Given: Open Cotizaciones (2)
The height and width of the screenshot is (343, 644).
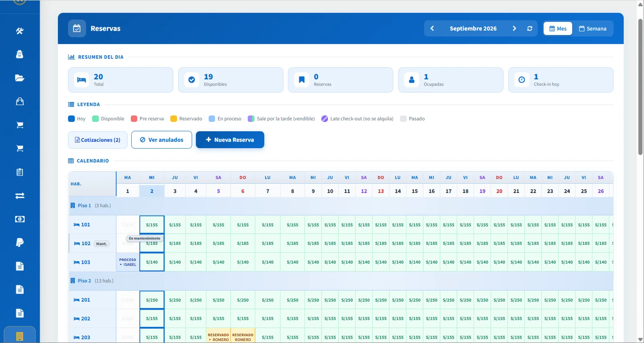Looking at the screenshot, I should (x=98, y=140).
